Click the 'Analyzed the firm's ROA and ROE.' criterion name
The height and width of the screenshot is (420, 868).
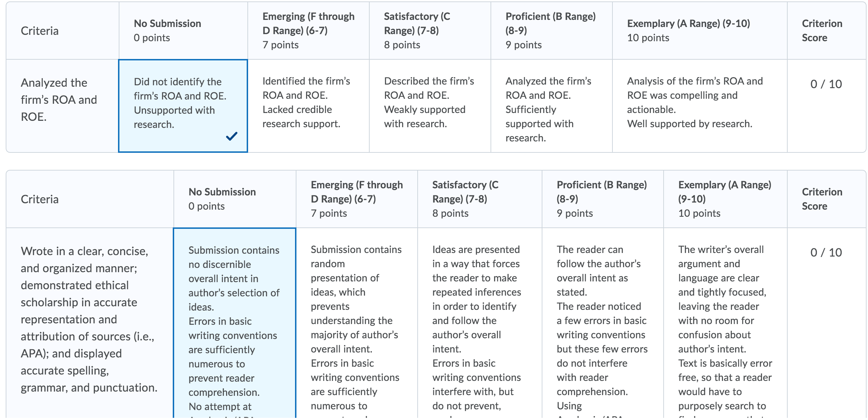59,100
